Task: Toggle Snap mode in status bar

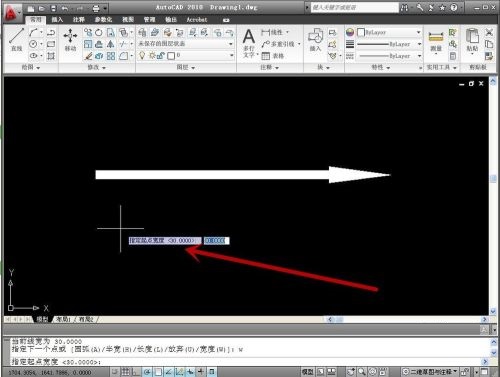Action: (x=115, y=372)
